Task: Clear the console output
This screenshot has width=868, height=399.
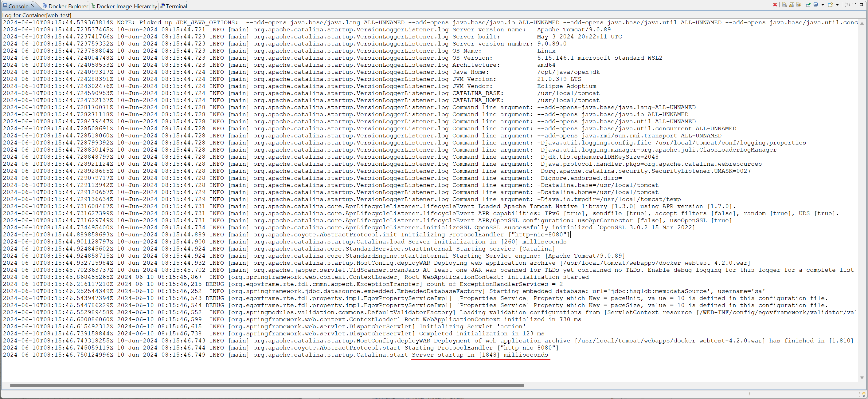Action: [785, 5]
